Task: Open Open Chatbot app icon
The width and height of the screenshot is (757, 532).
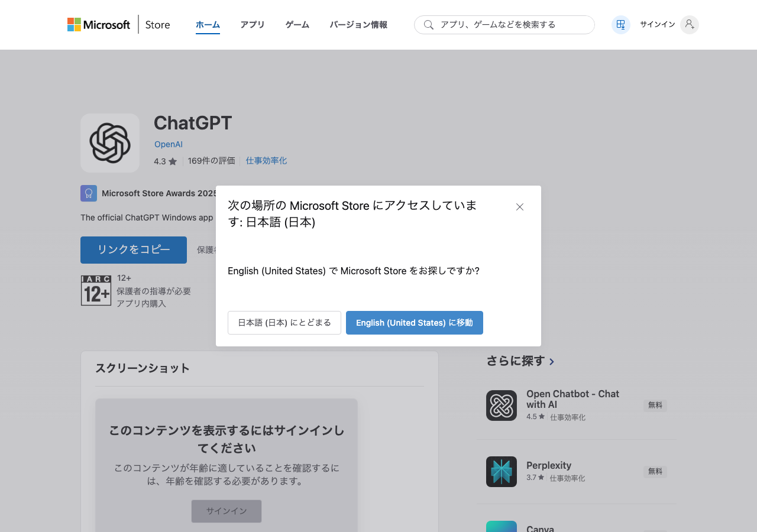Action: [502, 406]
